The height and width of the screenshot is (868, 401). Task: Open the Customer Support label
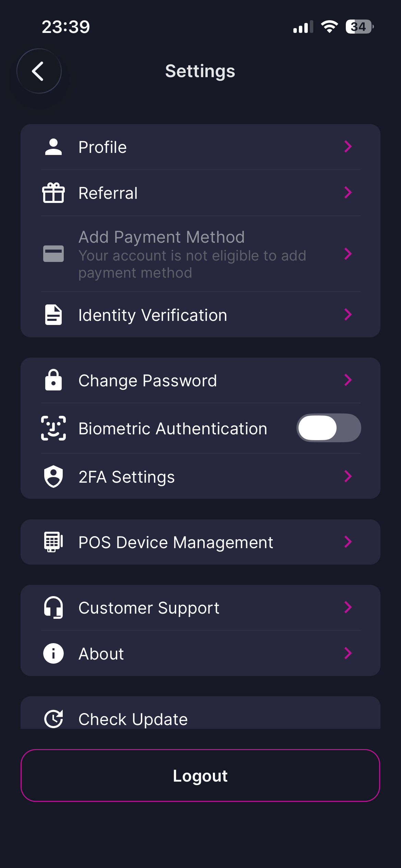tap(149, 608)
